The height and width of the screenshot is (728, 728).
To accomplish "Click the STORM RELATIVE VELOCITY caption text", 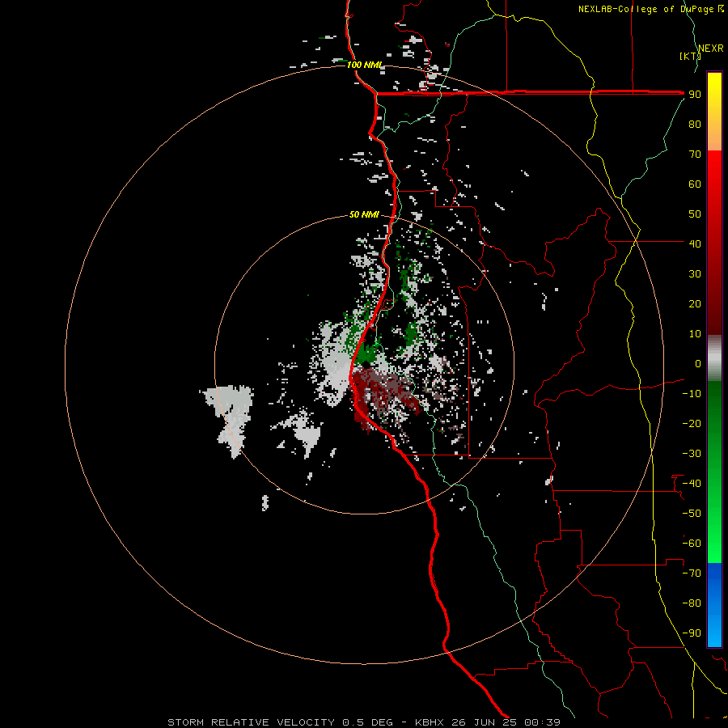I will 252,722.
